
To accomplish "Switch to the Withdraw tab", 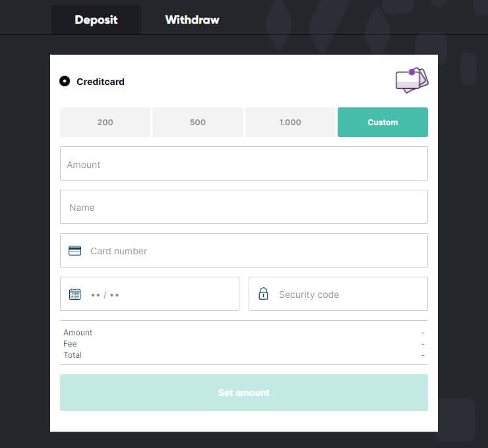I will click(192, 20).
